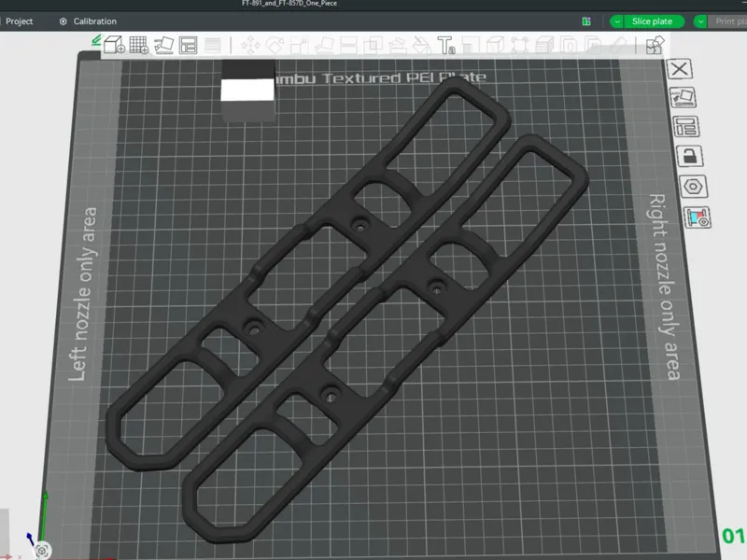Toggle the plate lock icon
Screen dimensions: 747x560
(690, 156)
